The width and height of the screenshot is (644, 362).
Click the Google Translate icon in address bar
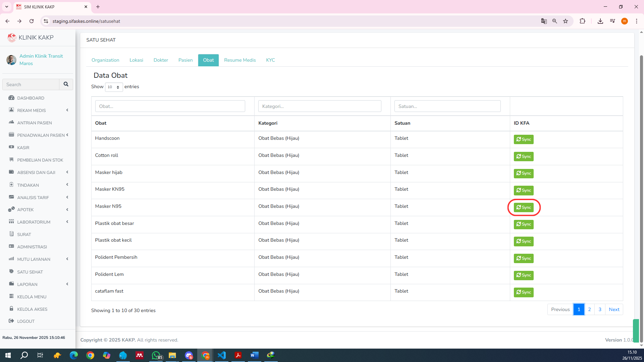click(x=544, y=21)
